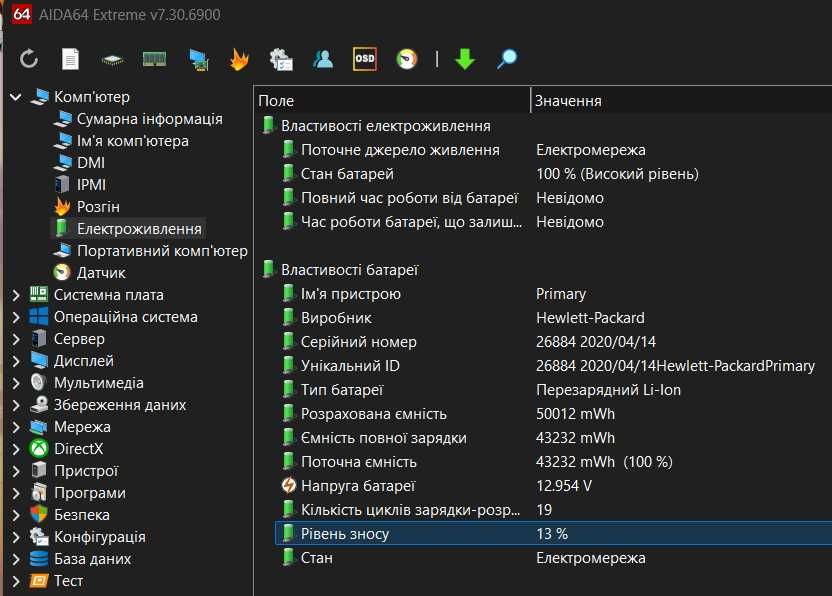Select Портативний комп'ютер tree item

pyautogui.click(x=162, y=251)
